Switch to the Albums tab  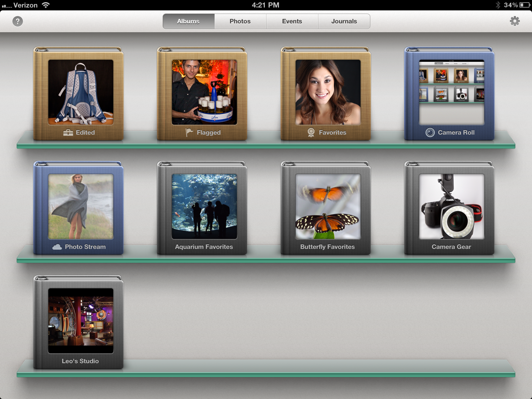[x=188, y=21]
